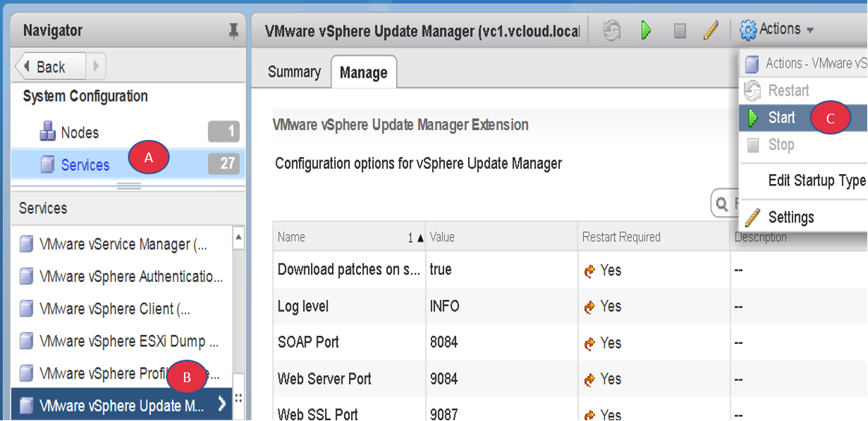Sort by Restart Required column header
Screen dimensions: 868x421
[x=653, y=237]
